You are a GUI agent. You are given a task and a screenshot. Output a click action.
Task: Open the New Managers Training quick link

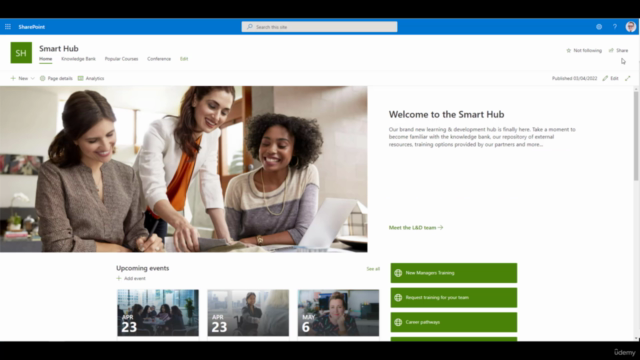pos(454,273)
